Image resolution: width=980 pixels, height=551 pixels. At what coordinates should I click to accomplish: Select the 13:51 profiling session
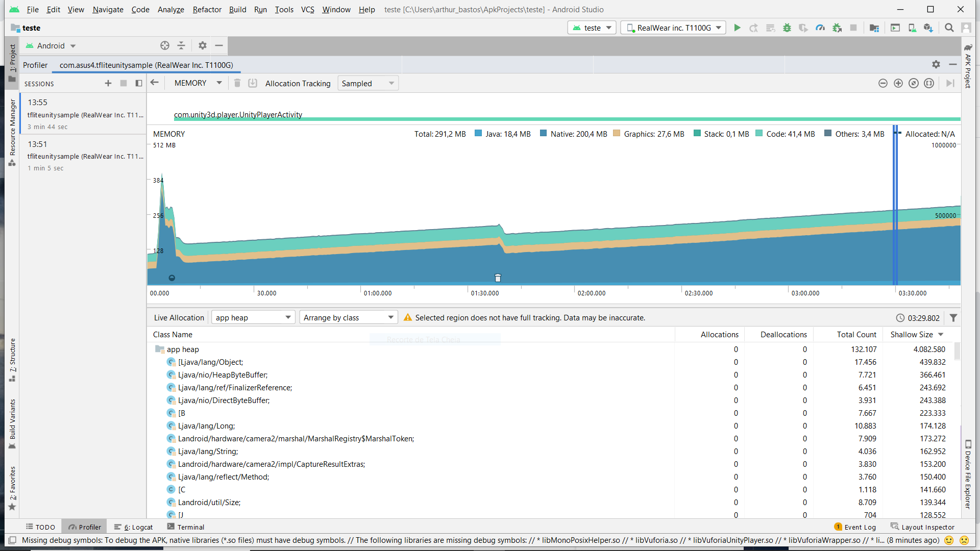[83, 155]
